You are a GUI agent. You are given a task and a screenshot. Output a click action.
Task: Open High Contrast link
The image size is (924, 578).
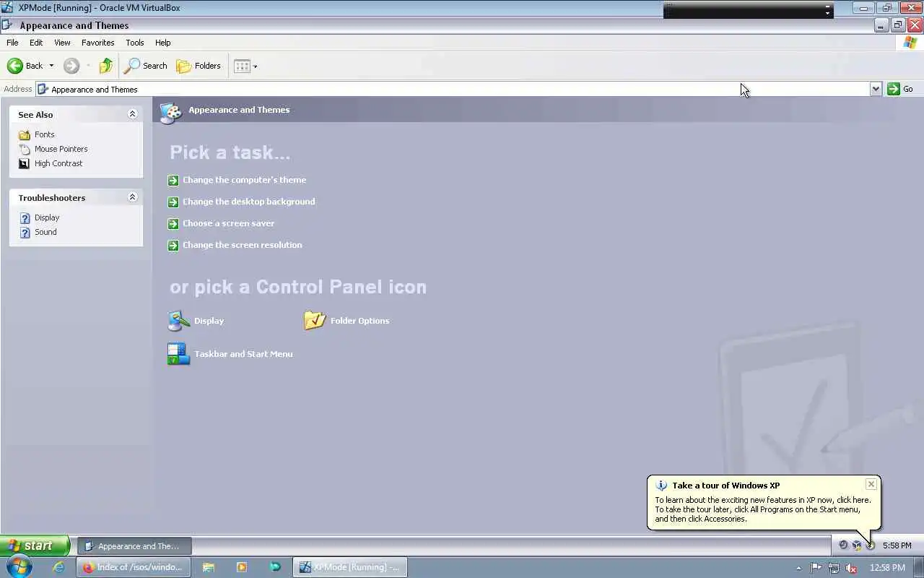click(58, 163)
